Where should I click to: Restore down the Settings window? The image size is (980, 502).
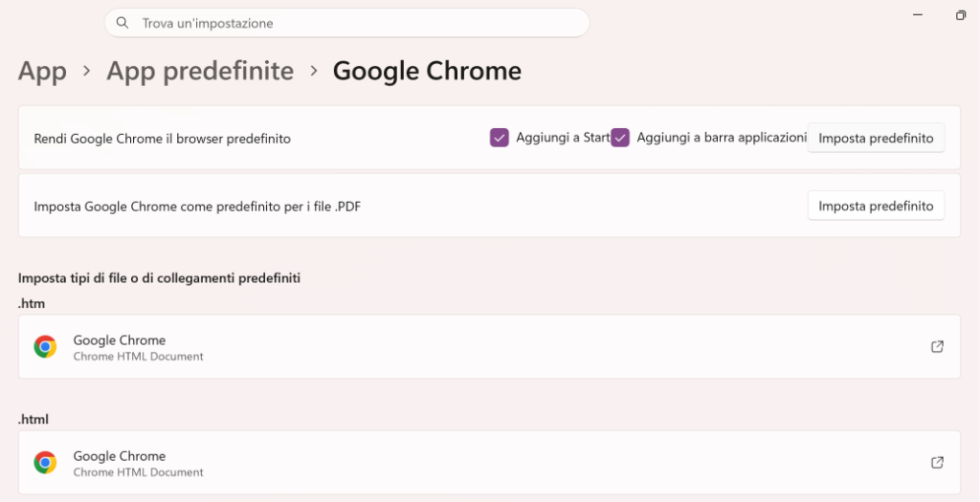(x=961, y=15)
